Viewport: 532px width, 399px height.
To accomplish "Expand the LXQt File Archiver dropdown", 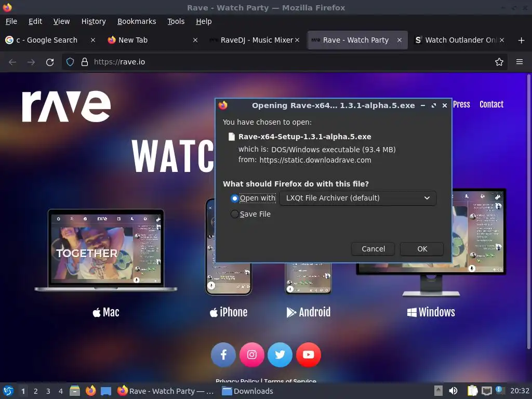I will (358, 198).
